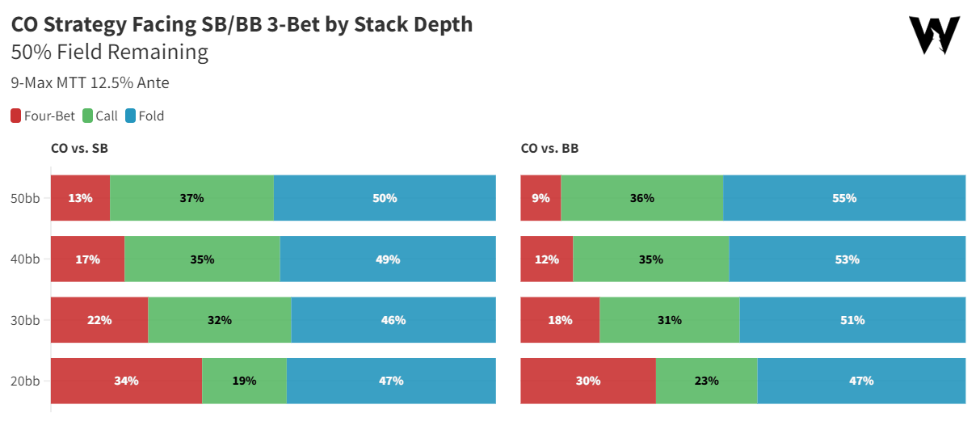Click the W logo icon

coord(934,36)
